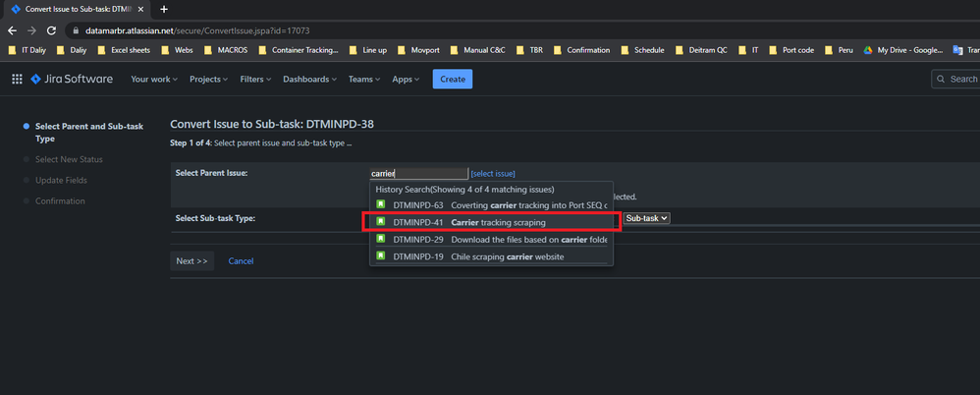
Task: Expand the Teams menu
Action: 364,79
